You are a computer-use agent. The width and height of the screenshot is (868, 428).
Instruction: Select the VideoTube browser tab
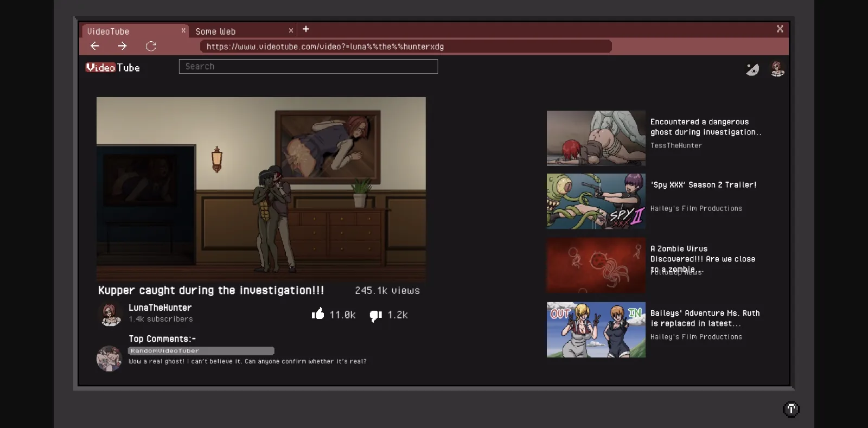[130, 31]
